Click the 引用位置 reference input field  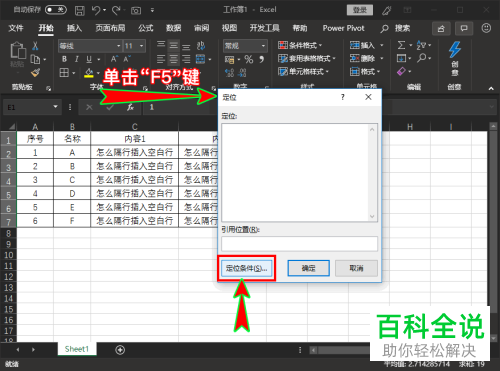click(x=299, y=244)
